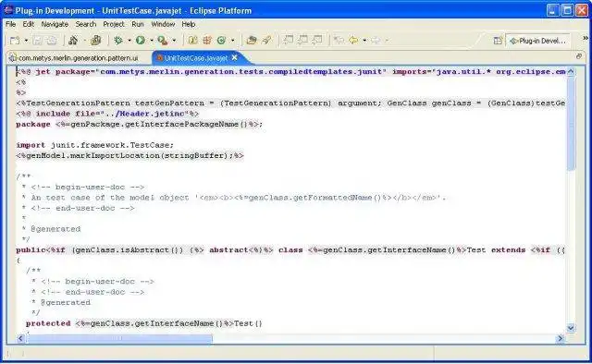Click the first grayed annotation navigation icon
The height and width of the screenshot is (364, 592).
click(289, 40)
